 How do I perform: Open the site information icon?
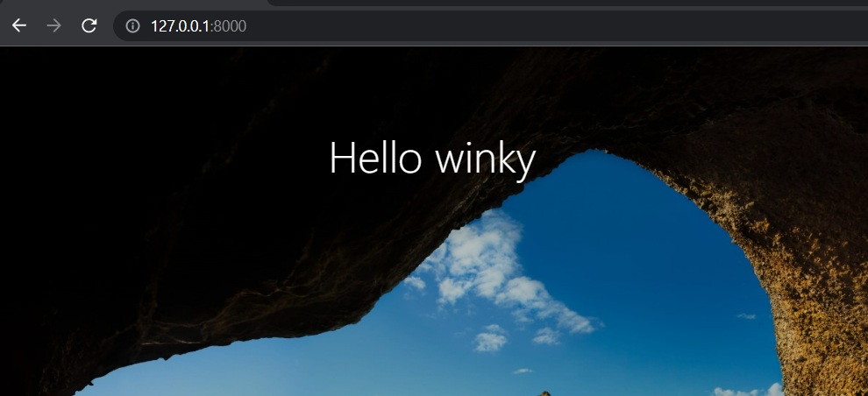[x=132, y=26]
